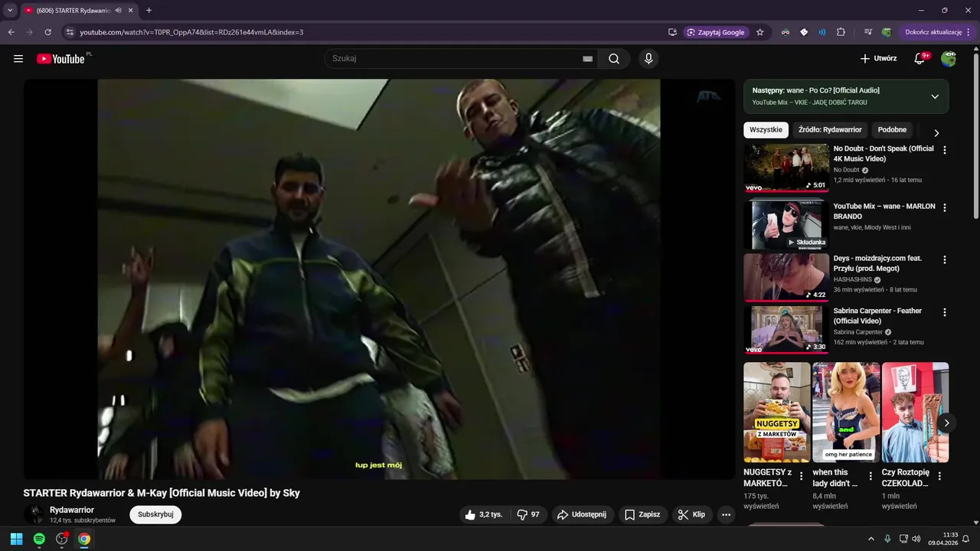Click the install app icon in address bar

[672, 32]
